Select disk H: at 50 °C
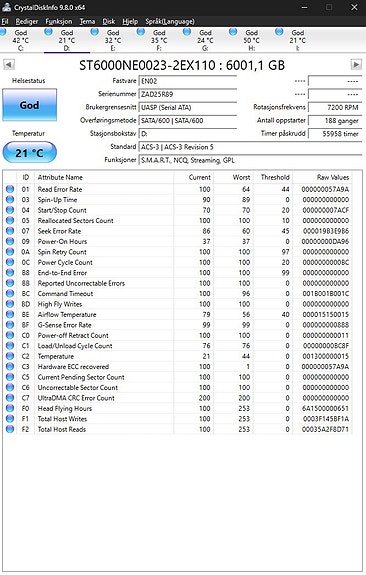Image resolution: width=366 pixels, height=575 pixels. click(251, 40)
